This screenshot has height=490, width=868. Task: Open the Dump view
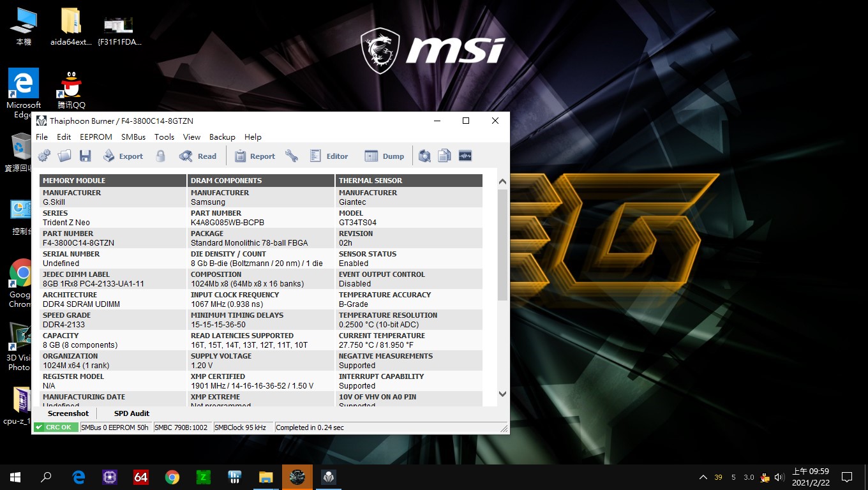(x=384, y=156)
